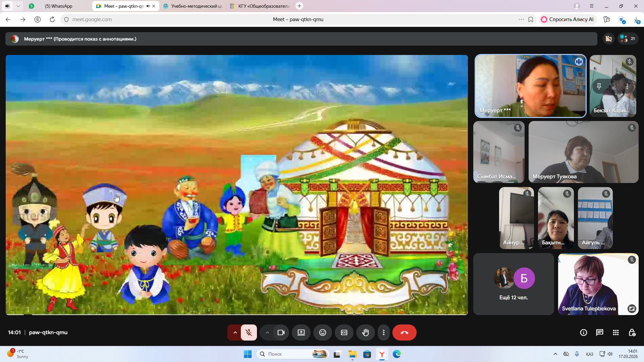Image resolution: width=644 pixels, height=362 pixels.
Task: Open more options three-dot menu
Action: point(383,333)
